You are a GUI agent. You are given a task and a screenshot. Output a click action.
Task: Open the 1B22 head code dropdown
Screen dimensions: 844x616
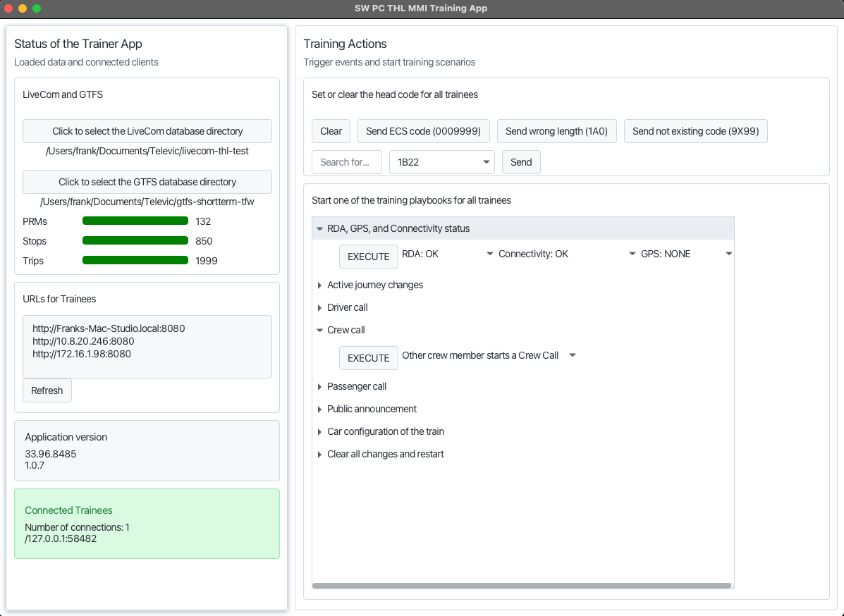[442, 163]
